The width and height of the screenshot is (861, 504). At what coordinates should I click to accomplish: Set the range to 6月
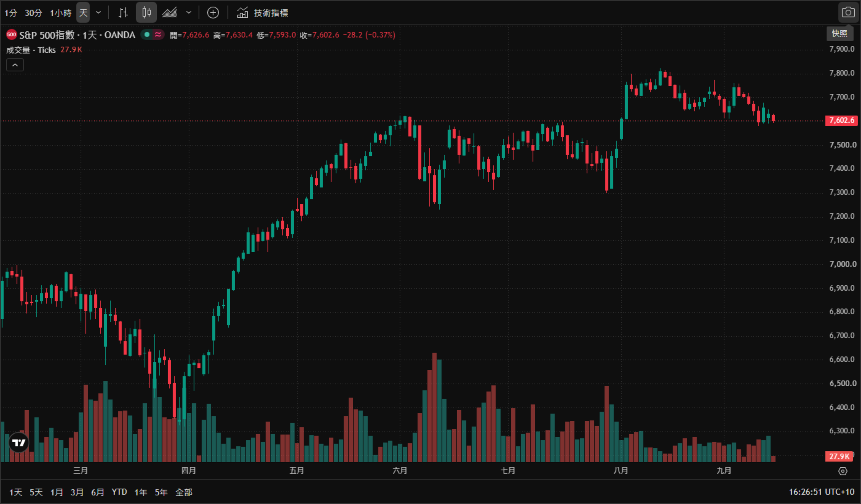[98, 492]
